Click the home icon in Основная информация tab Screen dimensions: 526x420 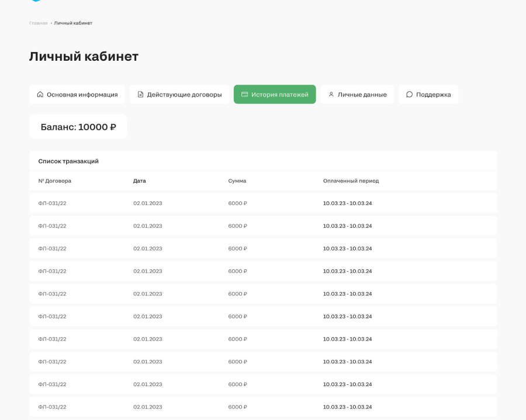coord(40,94)
